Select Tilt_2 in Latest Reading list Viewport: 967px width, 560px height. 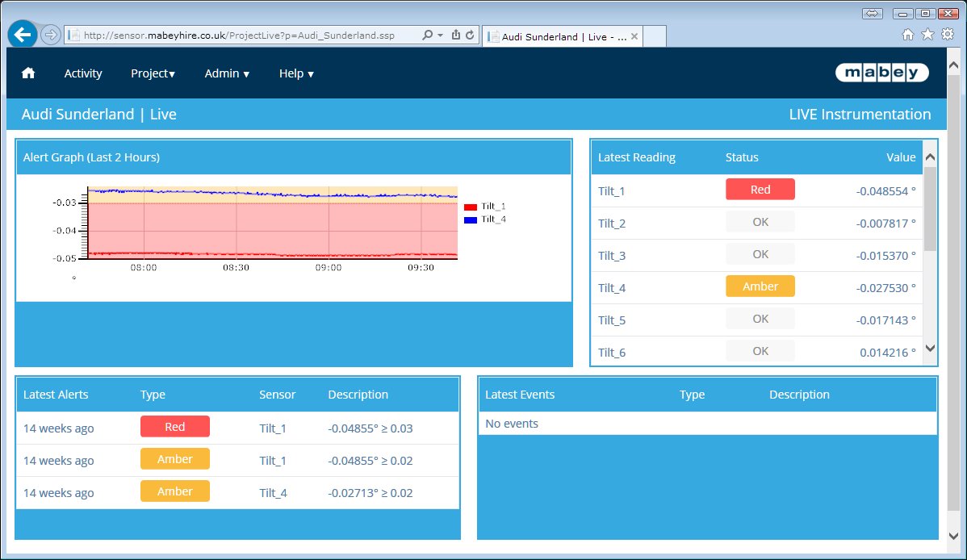coord(612,224)
